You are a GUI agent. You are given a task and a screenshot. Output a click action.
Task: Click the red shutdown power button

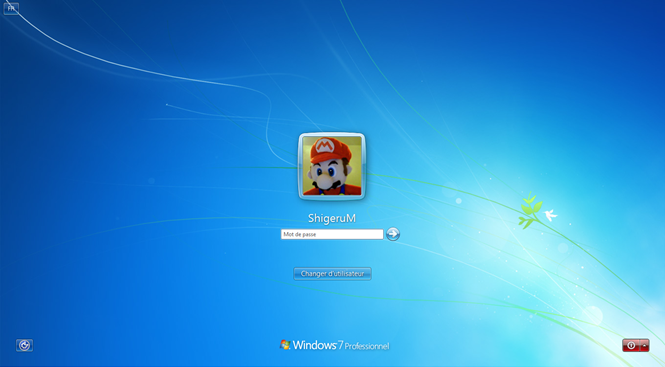pos(631,345)
